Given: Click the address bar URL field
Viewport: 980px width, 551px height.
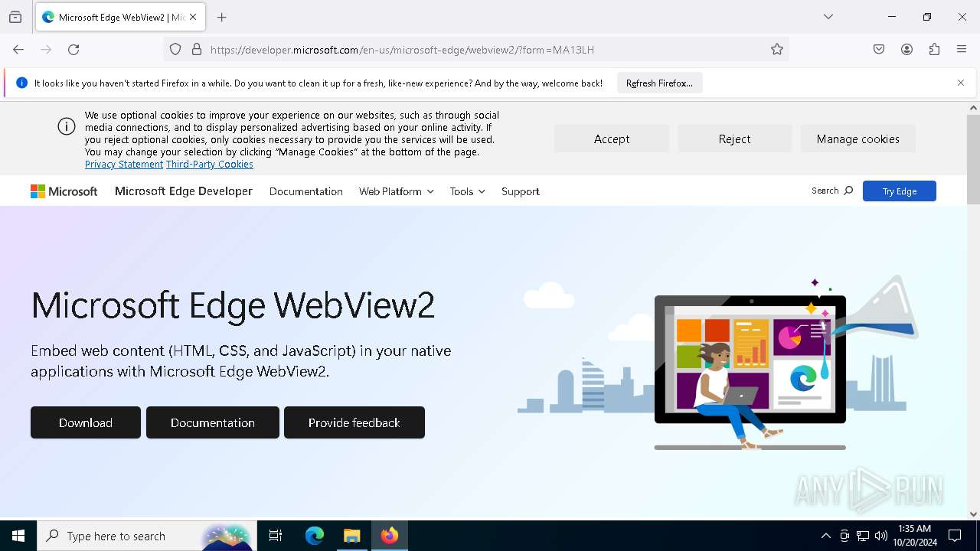Looking at the screenshot, I should point(486,50).
